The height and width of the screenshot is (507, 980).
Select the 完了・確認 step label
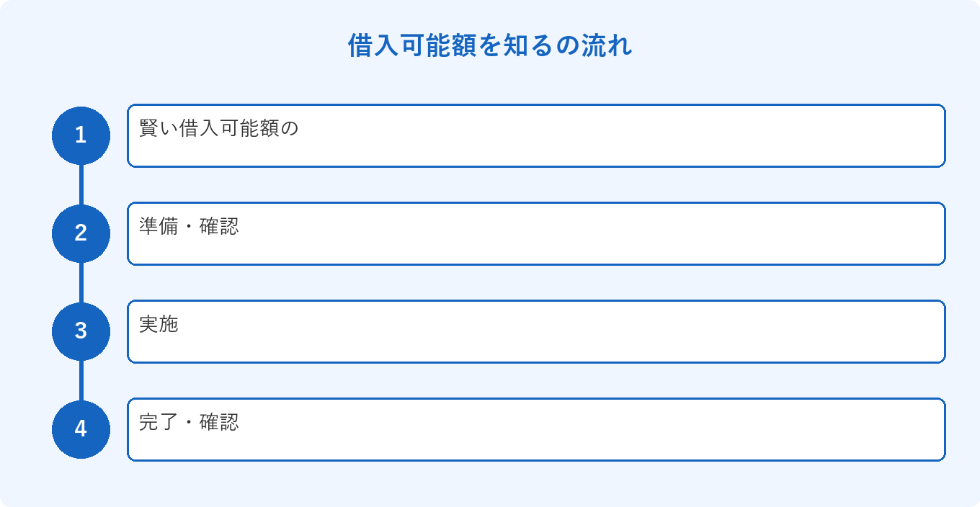(x=189, y=423)
